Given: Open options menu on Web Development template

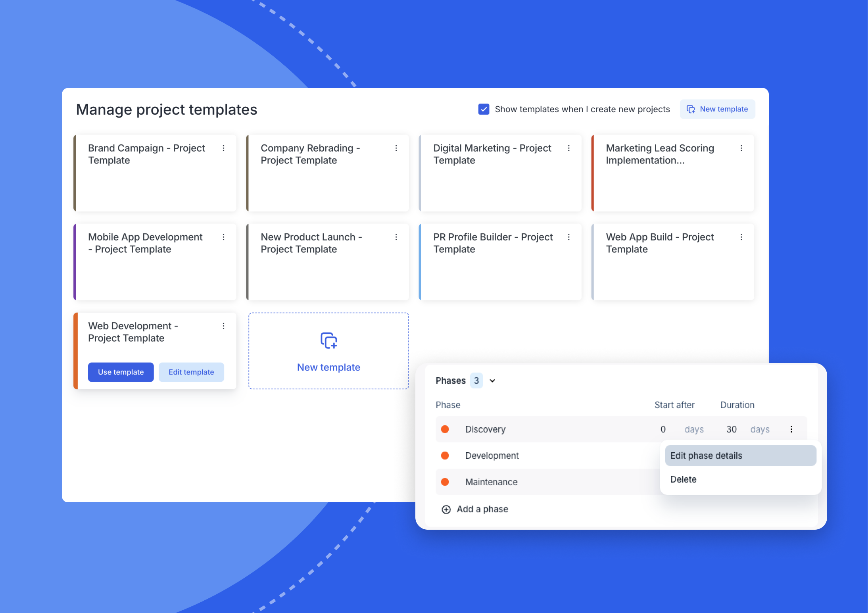Looking at the screenshot, I should tap(224, 326).
